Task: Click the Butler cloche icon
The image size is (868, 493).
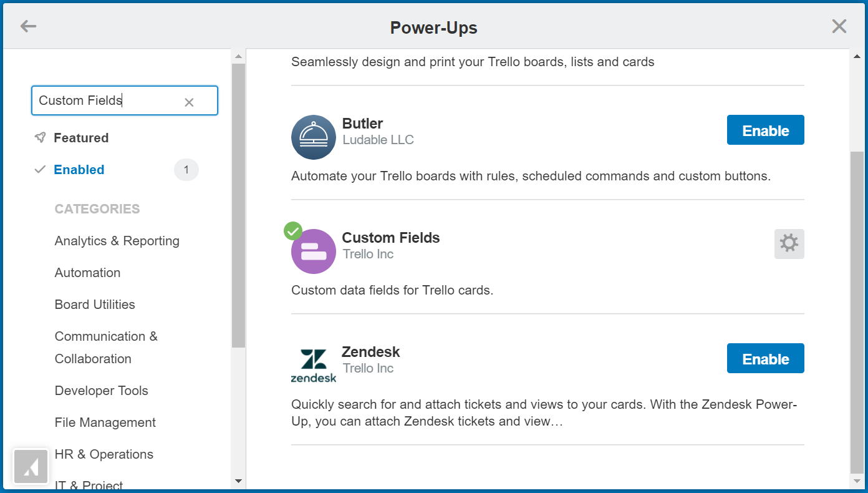Action: coord(314,137)
